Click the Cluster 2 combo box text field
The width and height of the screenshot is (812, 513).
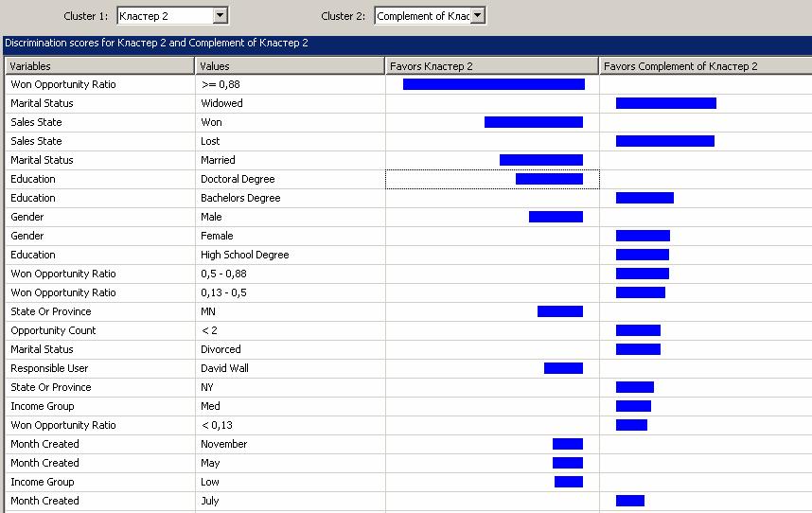tap(423, 16)
